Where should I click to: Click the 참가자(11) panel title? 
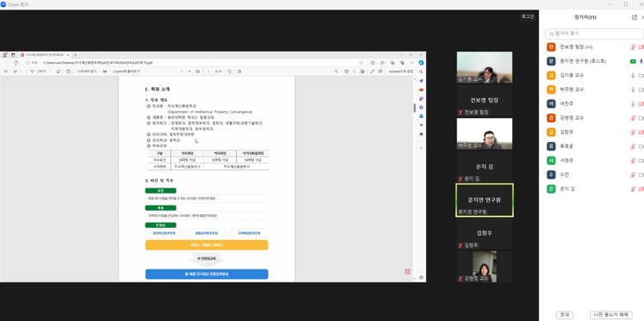point(586,18)
